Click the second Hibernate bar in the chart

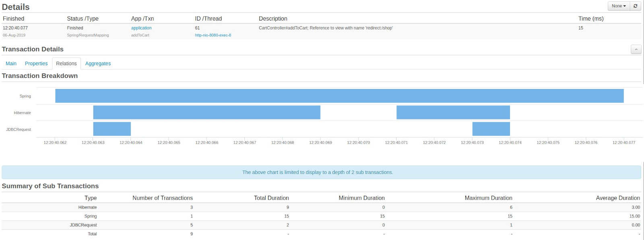pos(453,112)
